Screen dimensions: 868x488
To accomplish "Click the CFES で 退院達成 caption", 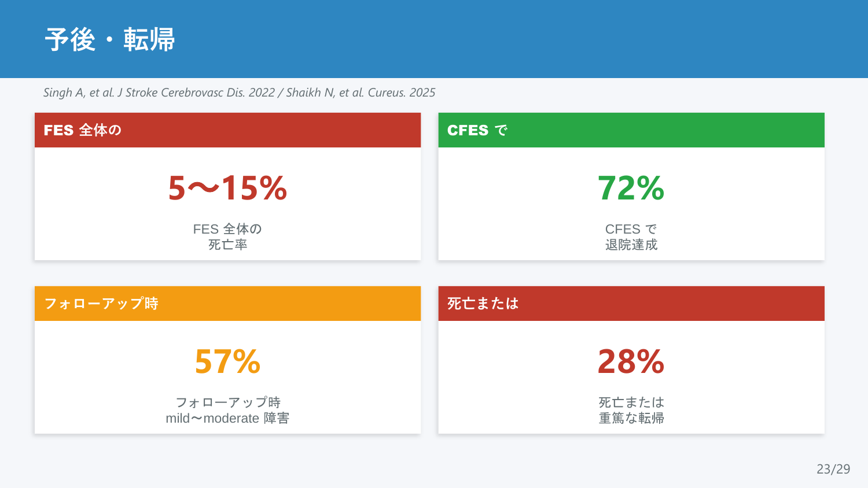I will pos(631,236).
